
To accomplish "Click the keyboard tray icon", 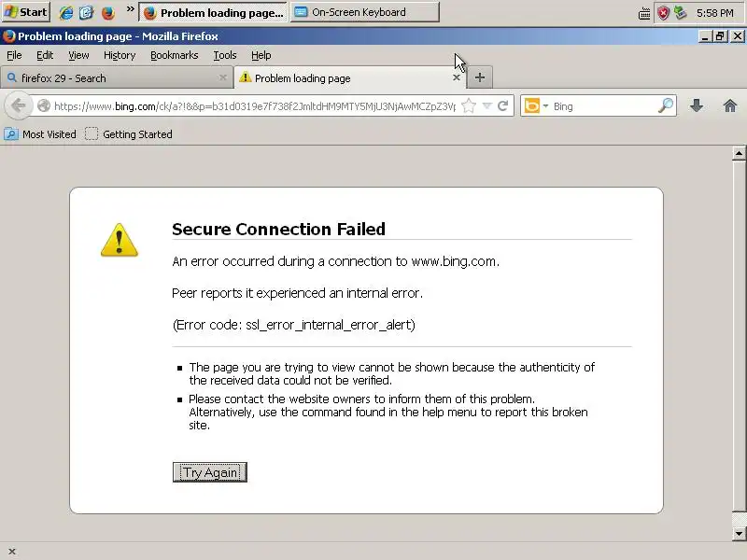I will point(644,13).
